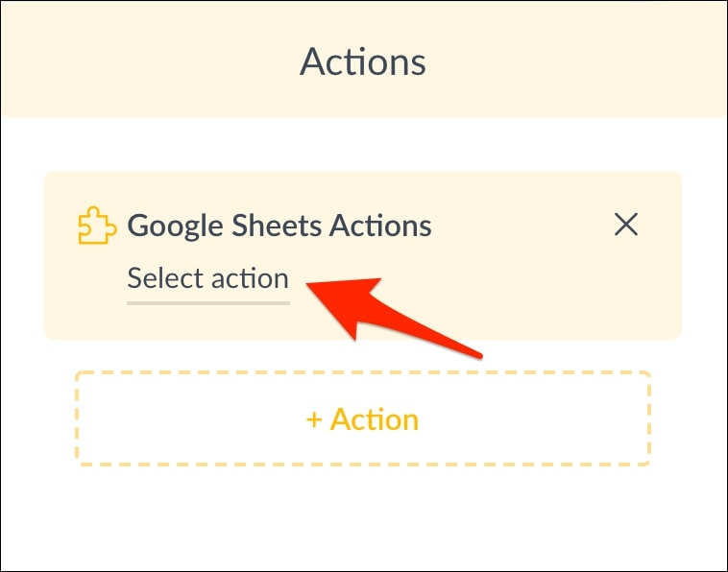Expand the underlined Select action field
Viewport: 728px width, 572px height.
coord(208,279)
